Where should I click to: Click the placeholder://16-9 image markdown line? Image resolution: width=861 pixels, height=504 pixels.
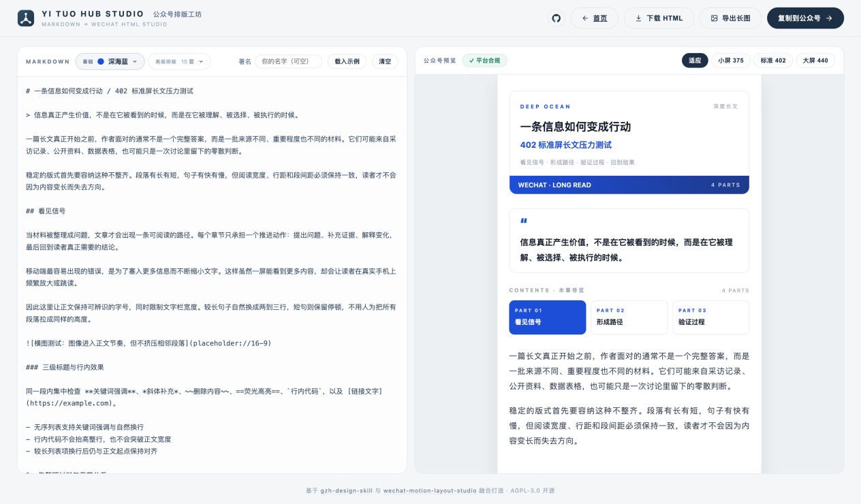[148, 343]
